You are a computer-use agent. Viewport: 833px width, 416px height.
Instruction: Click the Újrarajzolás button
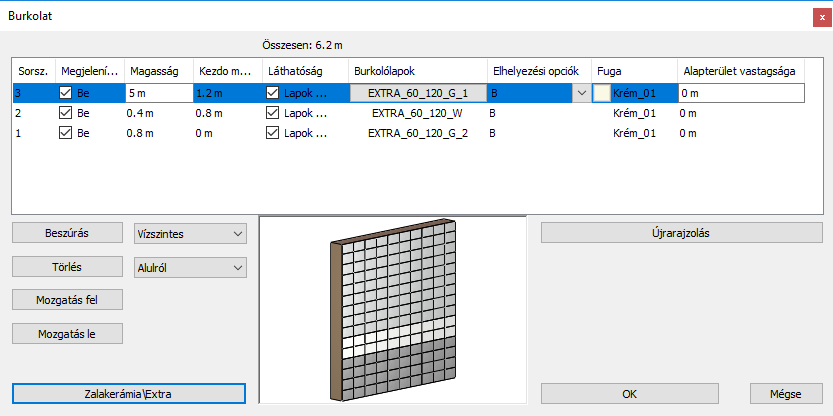click(682, 233)
